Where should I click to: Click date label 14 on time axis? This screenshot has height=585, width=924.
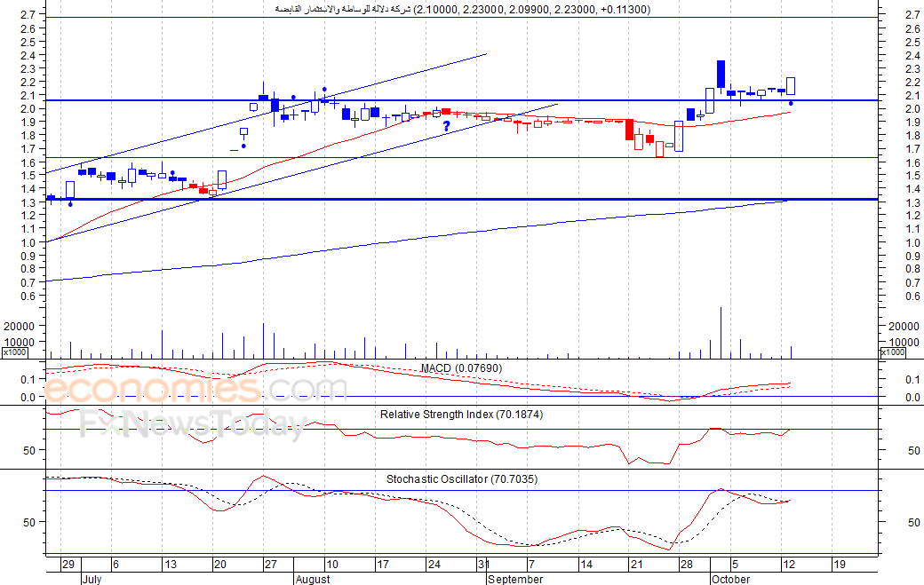point(586,565)
